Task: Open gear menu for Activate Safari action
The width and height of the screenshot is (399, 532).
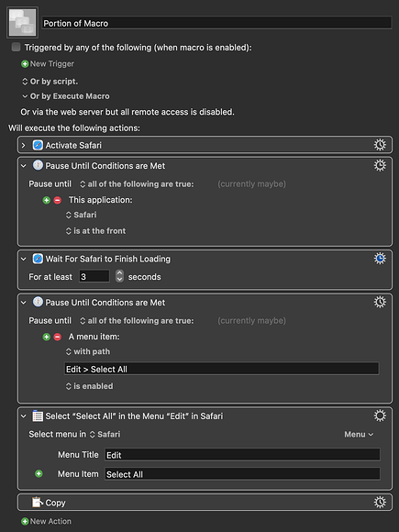Action: pos(380,145)
